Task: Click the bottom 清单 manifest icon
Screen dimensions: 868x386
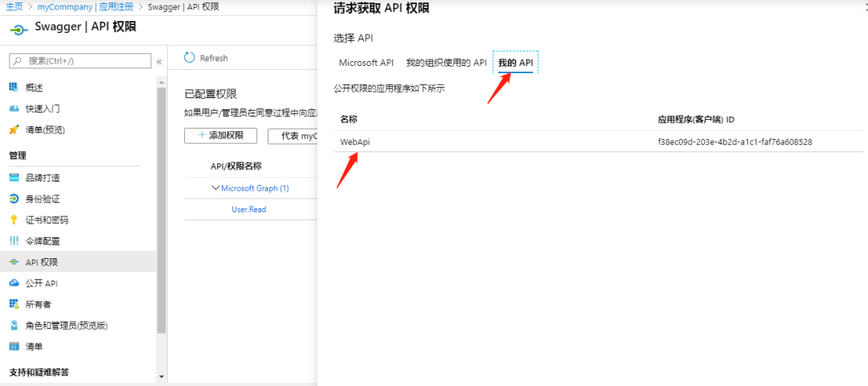Action: click(14, 346)
